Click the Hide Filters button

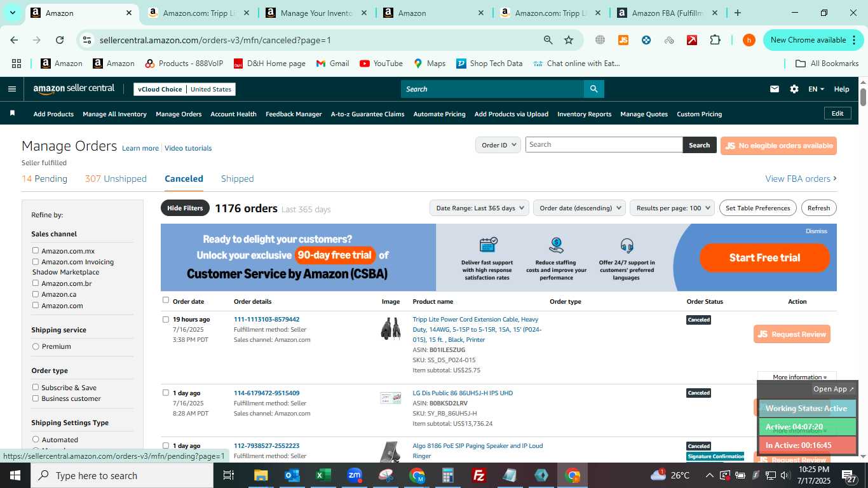[x=185, y=208]
